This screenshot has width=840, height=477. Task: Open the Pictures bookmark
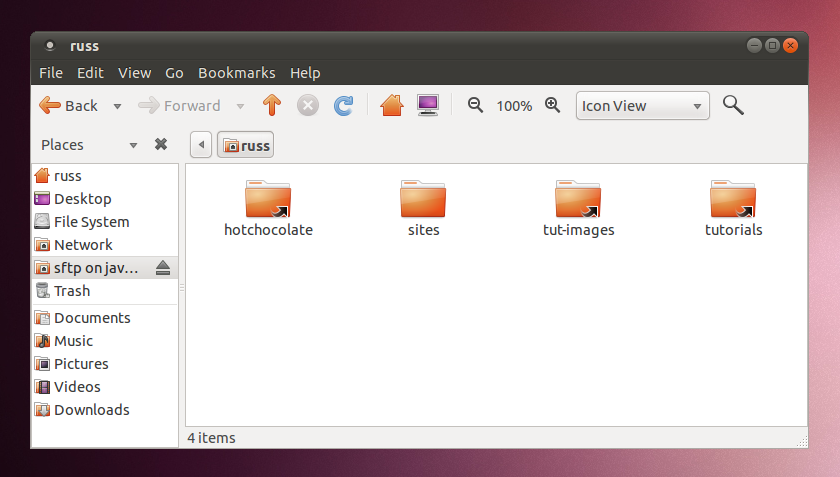tap(105, 364)
